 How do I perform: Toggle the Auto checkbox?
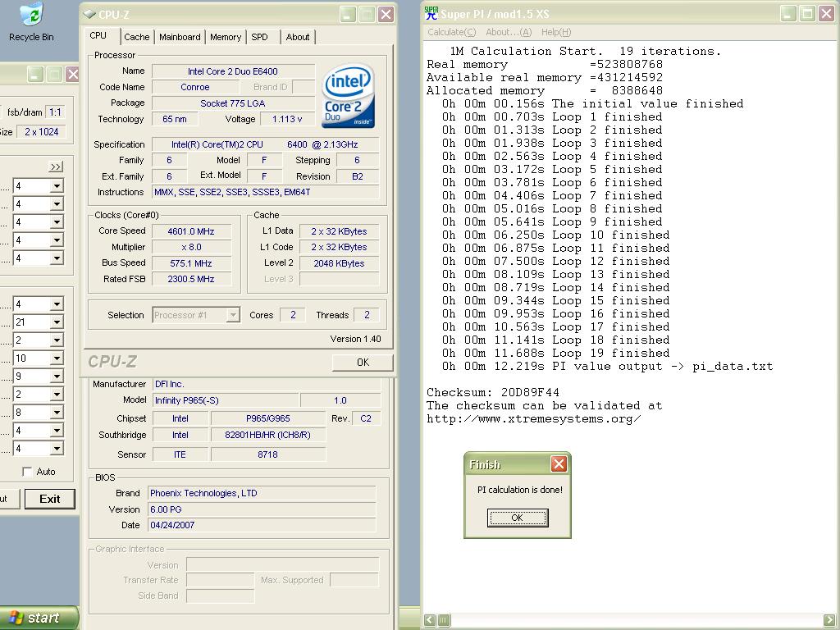pos(27,472)
